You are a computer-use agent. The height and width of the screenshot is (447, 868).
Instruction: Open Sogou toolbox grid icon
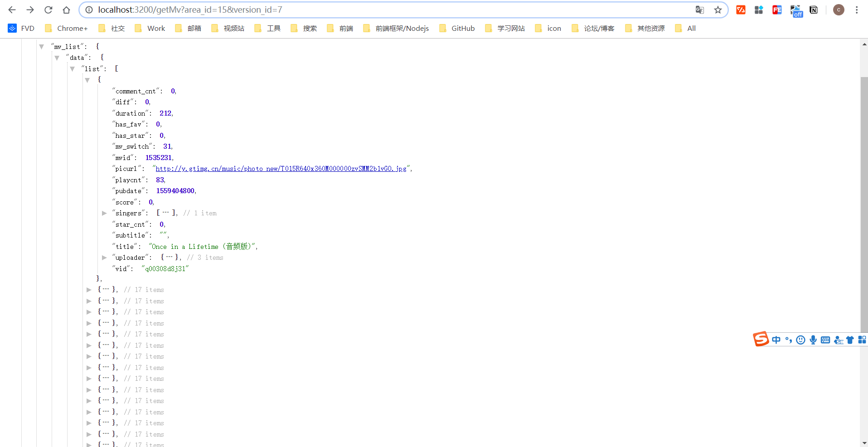(862, 340)
